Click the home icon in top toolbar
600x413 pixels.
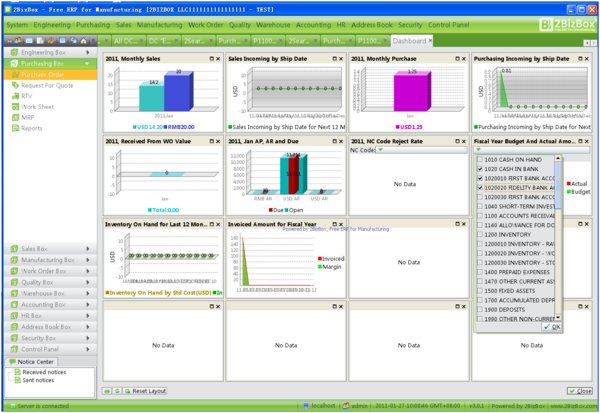(83, 41)
